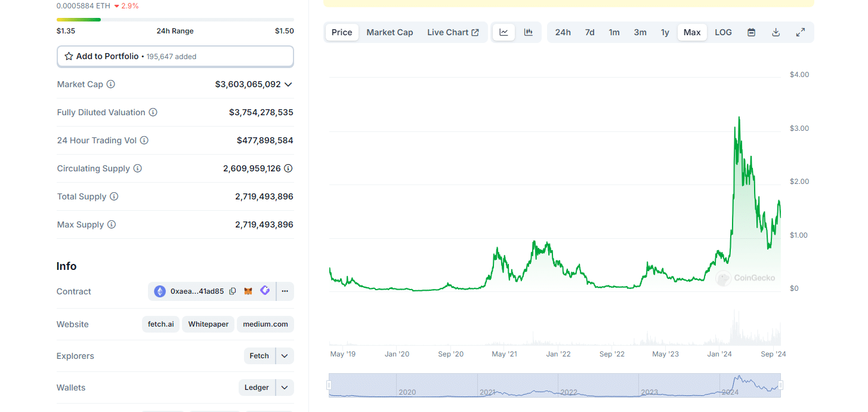The width and height of the screenshot is (868, 412).
Task: Open Live Chart in new tab
Action: click(x=453, y=32)
